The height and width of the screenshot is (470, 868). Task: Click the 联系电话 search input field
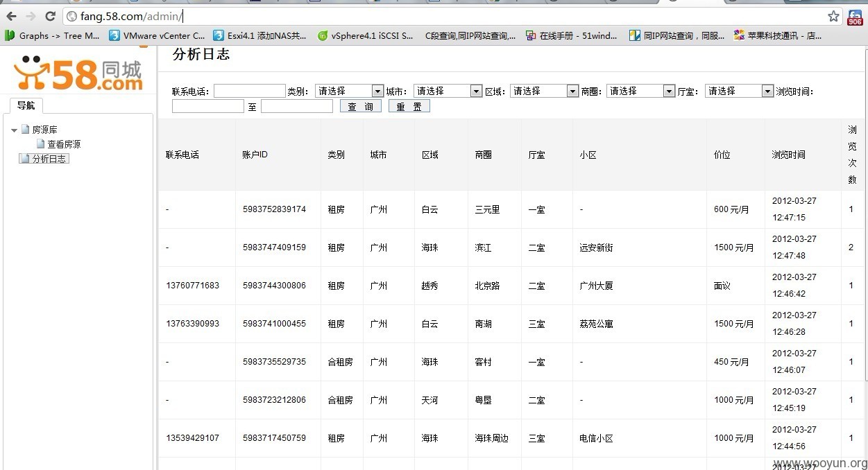click(x=250, y=91)
